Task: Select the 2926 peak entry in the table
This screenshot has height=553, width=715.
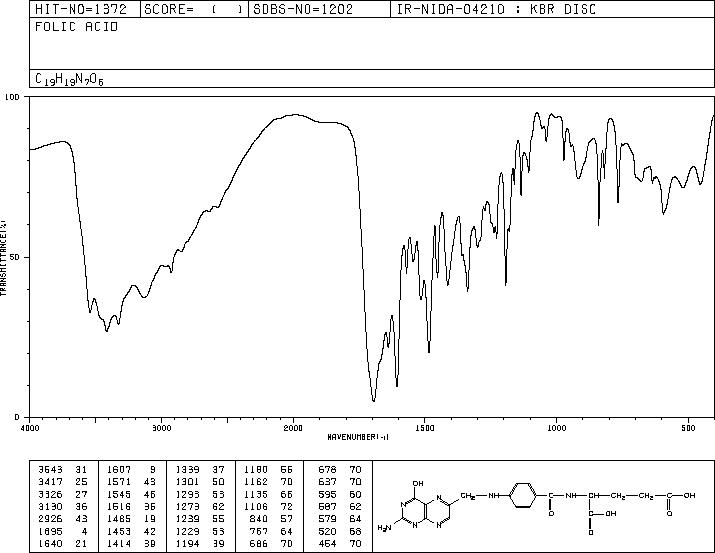Action: pos(62,519)
